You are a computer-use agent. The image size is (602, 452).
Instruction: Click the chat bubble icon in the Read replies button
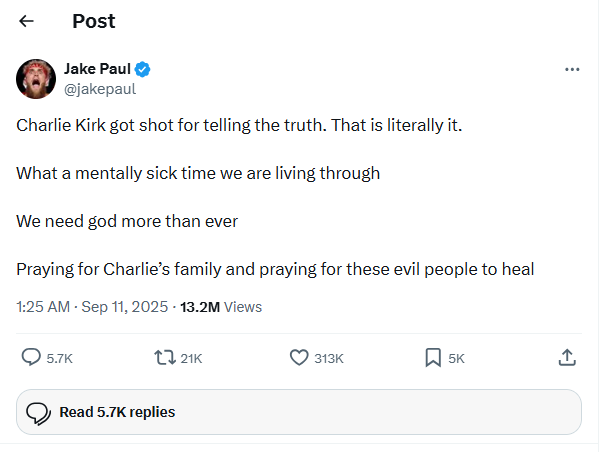[38, 412]
